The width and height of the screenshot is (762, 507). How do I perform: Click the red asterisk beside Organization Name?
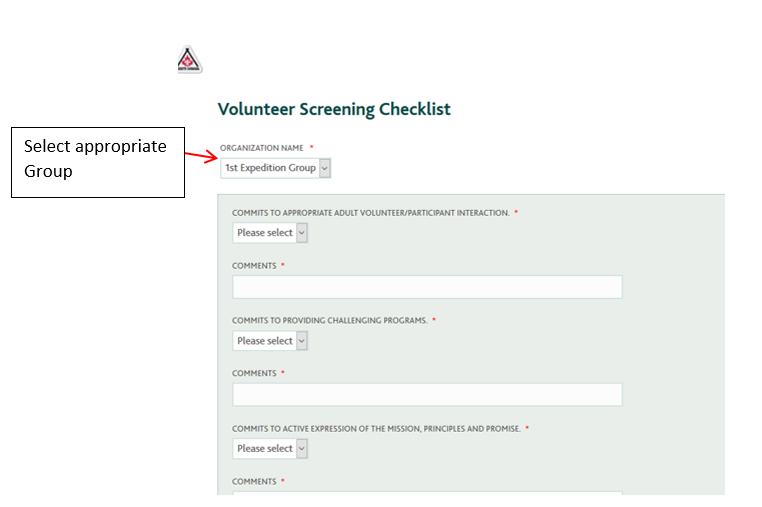(x=312, y=147)
